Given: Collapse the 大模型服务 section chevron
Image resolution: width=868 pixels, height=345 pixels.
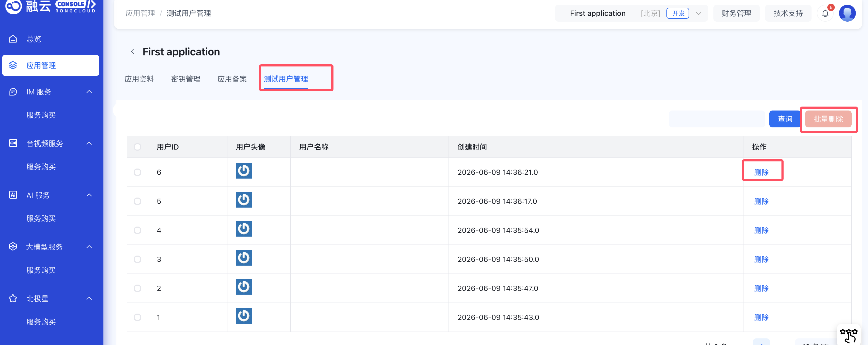Looking at the screenshot, I should coord(89,247).
